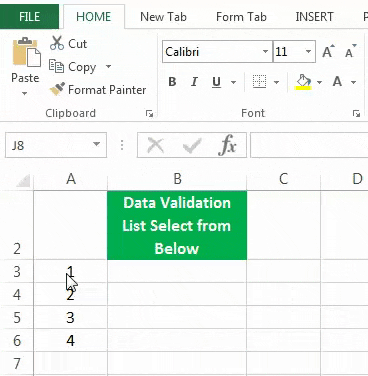Toggle bold formatting

(x=172, y=82)
